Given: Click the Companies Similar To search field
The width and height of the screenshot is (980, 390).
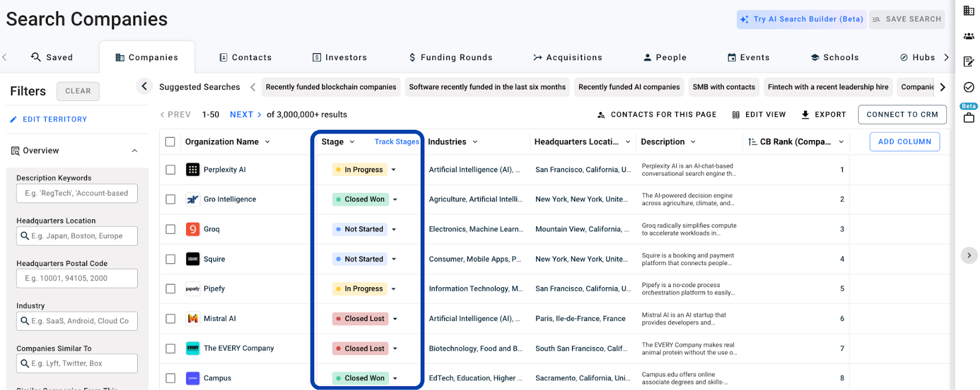Looking at the screenshot, I should click(x=77, y=364).
